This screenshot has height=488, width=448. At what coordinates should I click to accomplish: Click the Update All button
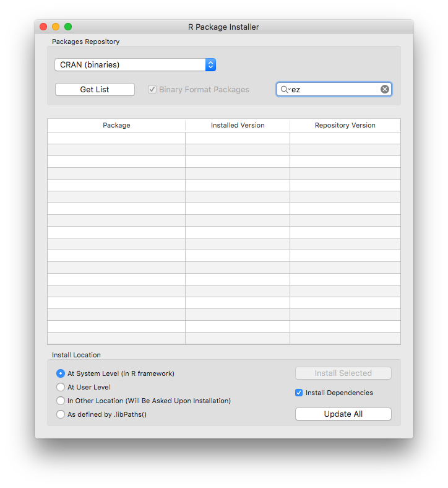(343, 414)
